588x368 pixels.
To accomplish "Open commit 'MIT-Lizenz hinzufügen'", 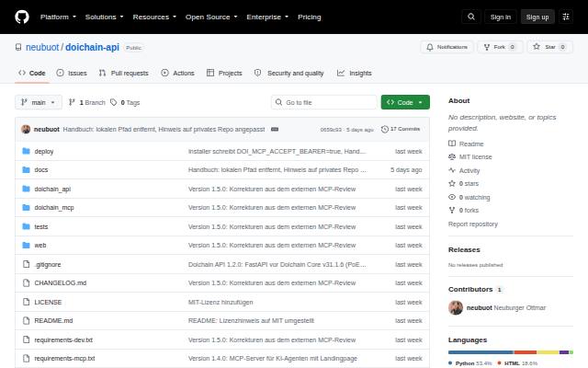I will 220,302.
